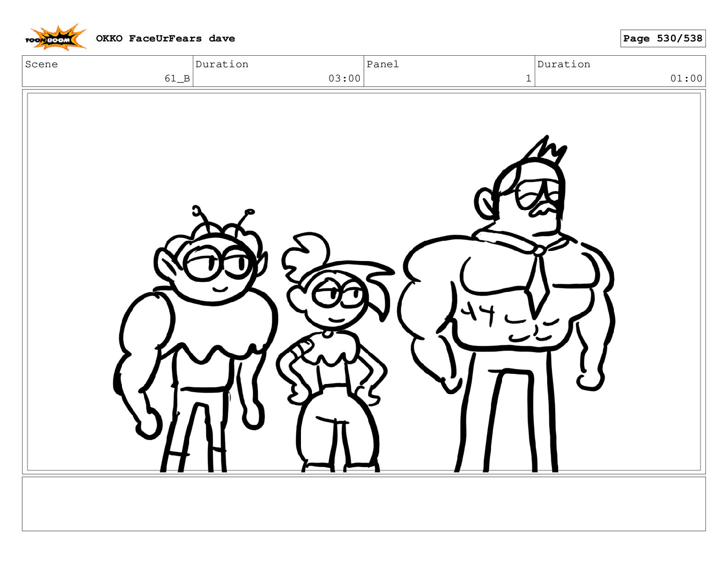Select the scene duration value '03:00'
The height and width of the screenshot is (564, 728).
[x=344, y=79]
